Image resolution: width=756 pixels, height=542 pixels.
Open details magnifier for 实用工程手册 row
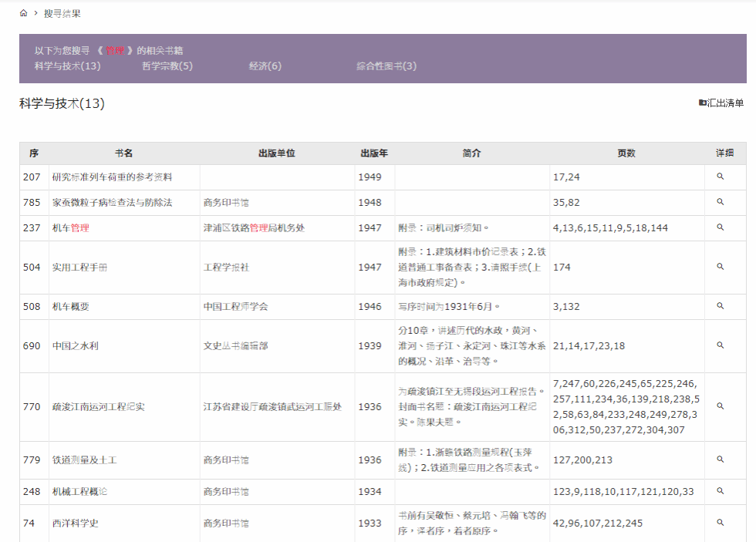(x=720, y=267)
